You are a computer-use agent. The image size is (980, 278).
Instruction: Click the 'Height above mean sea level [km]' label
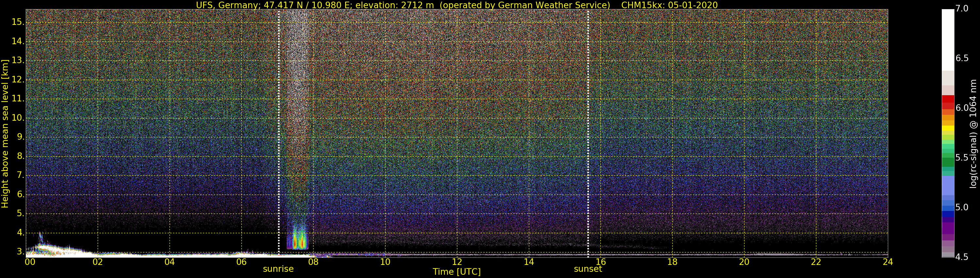pyautogui.click(x=5, y=134)
